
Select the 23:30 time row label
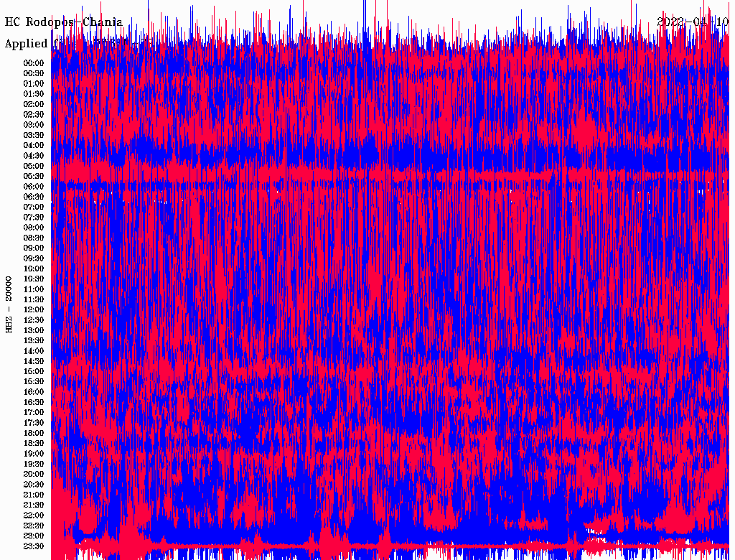click(34, 546)
